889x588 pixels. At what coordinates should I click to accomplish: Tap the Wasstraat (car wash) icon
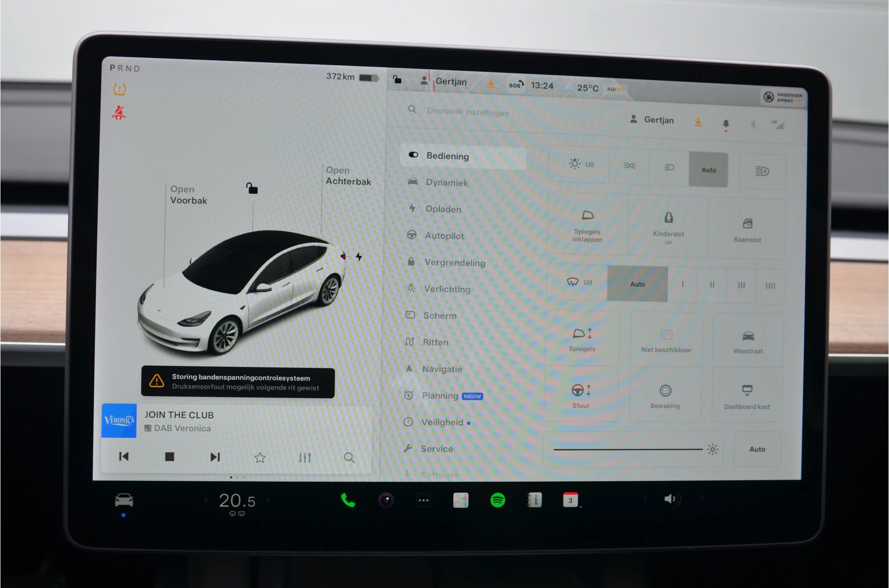point(748,340)
